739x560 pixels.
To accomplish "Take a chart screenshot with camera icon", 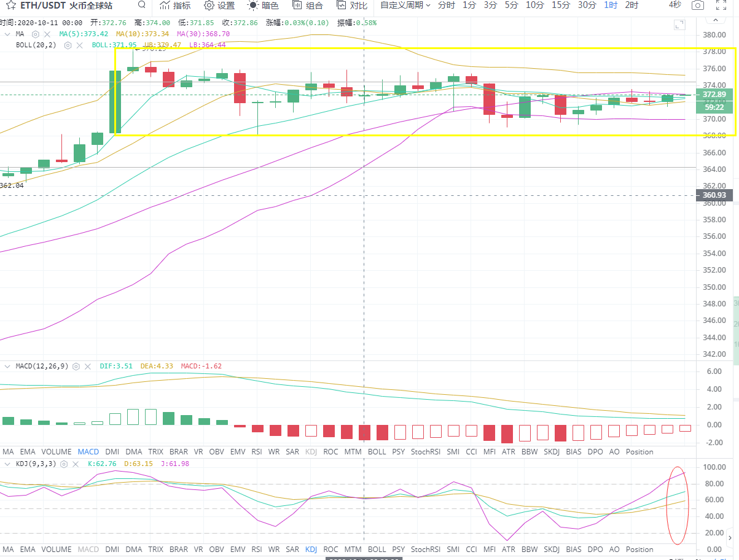I will [697, 6].
